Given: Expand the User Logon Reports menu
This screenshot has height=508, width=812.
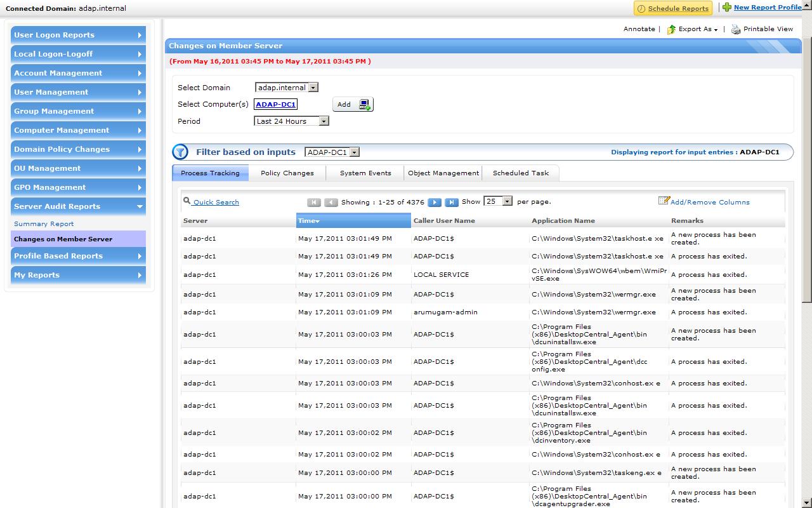Looking at the screenshot, I should click(x=78, y=35).
